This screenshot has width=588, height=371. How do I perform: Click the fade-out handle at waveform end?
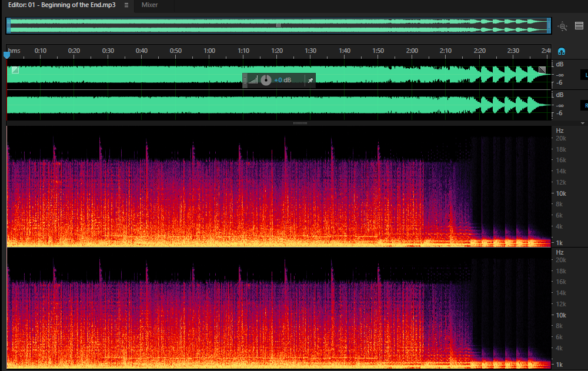(x=542, y=69)
